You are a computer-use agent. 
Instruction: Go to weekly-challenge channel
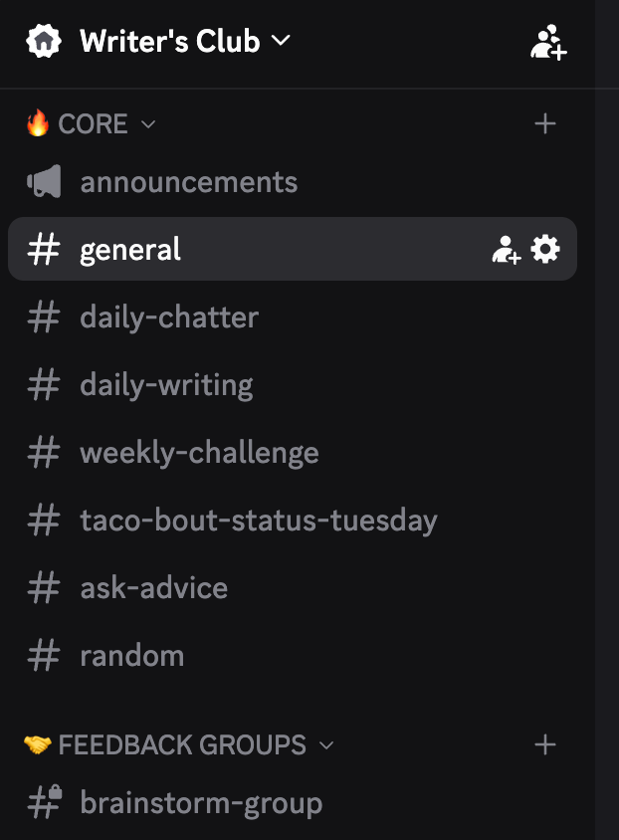click(x=199, y=453)
